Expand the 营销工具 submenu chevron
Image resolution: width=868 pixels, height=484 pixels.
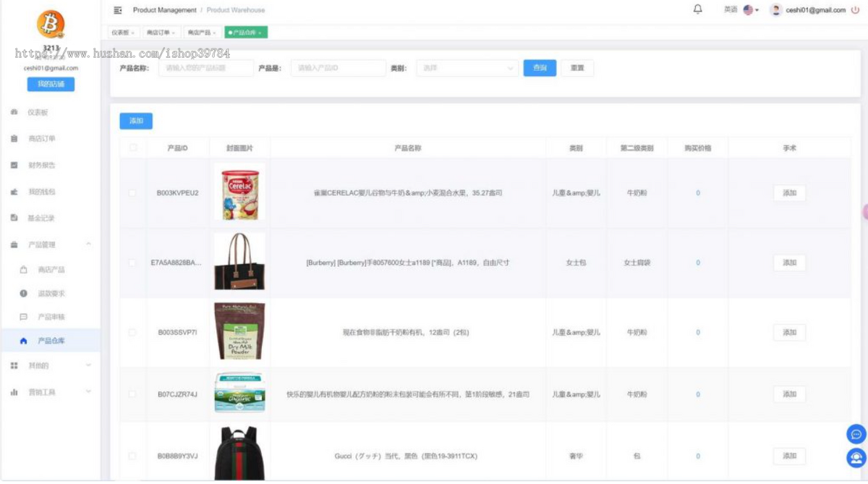(89, 391)
